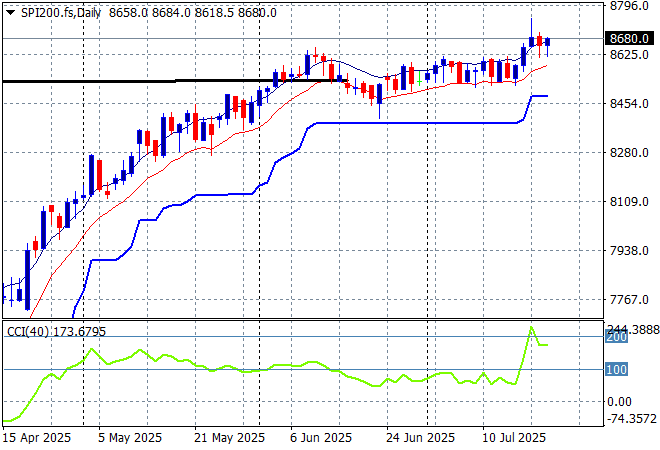Image resolution: width=660 pixels, height=450 pixels.
Task: Open the dropdown triangle beside SPI200.fs
Action: 10,12
